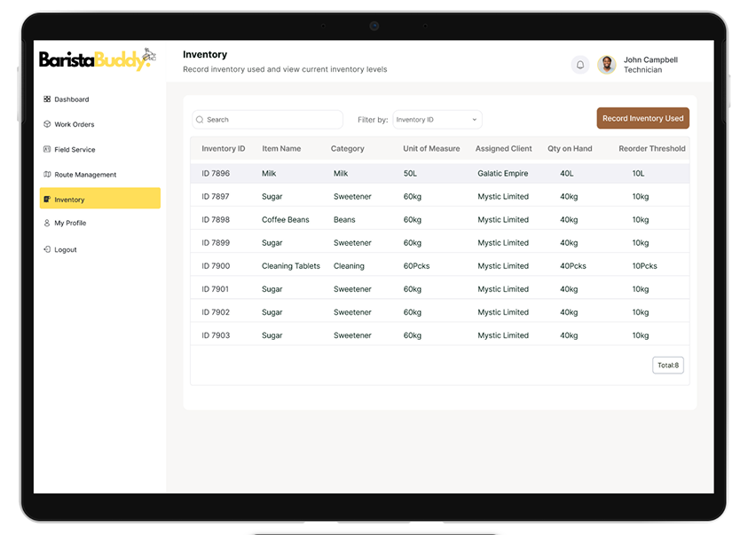
Task: Click the Work Orders box icon
Action: [47, 124]
